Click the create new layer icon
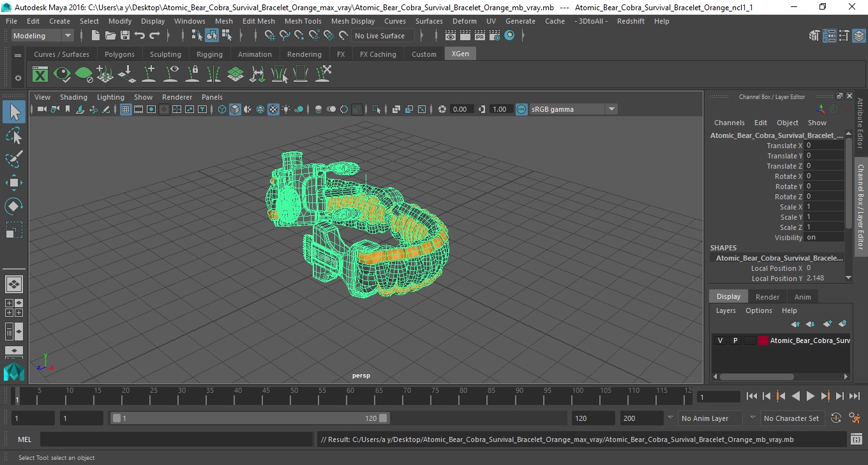 point(827,324)
